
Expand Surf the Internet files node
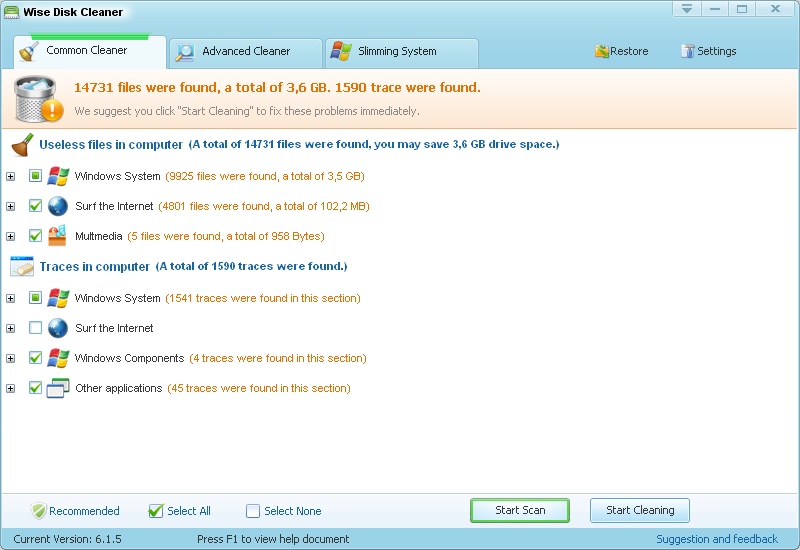[10, 207]
